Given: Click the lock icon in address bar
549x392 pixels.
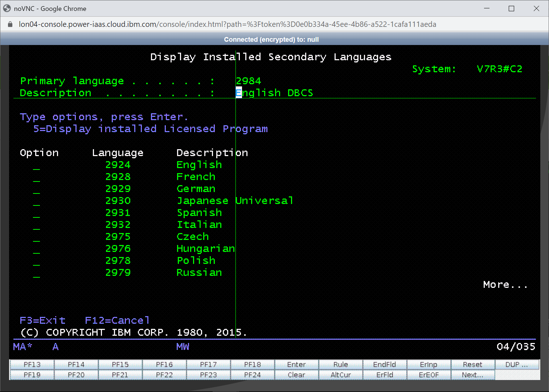Looking at the screenshot, I should [10, 24].
